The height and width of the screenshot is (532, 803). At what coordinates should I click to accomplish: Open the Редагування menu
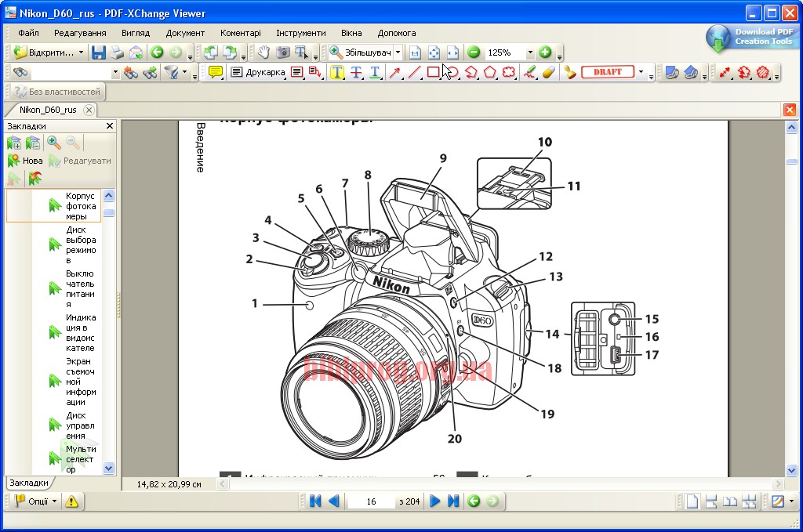click(x=81, y=33)
